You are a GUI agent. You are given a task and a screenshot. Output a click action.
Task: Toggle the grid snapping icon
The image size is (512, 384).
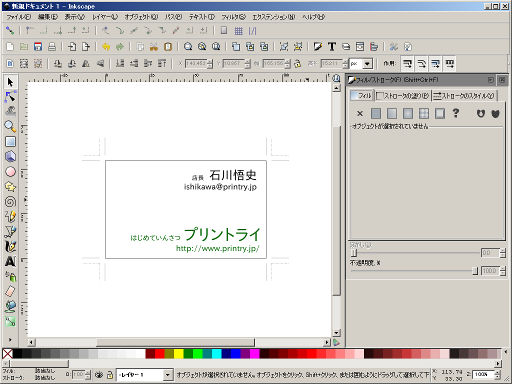click(x=238, y=31)
